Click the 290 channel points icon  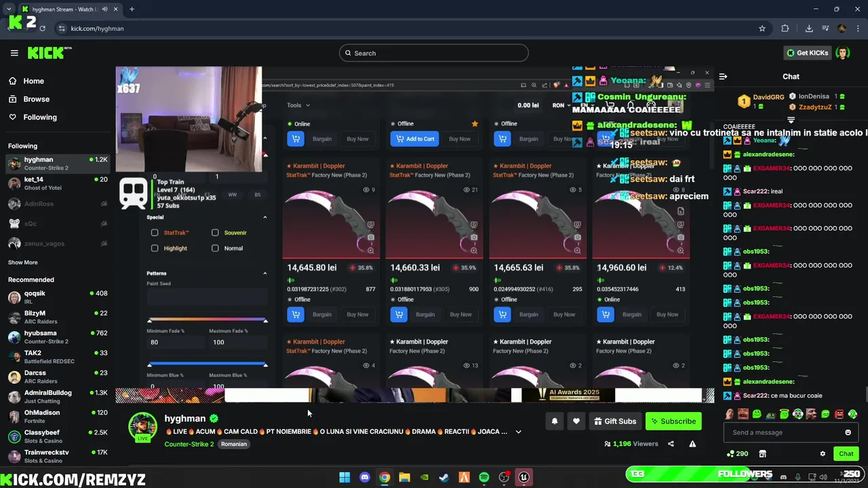coord(737,453)
